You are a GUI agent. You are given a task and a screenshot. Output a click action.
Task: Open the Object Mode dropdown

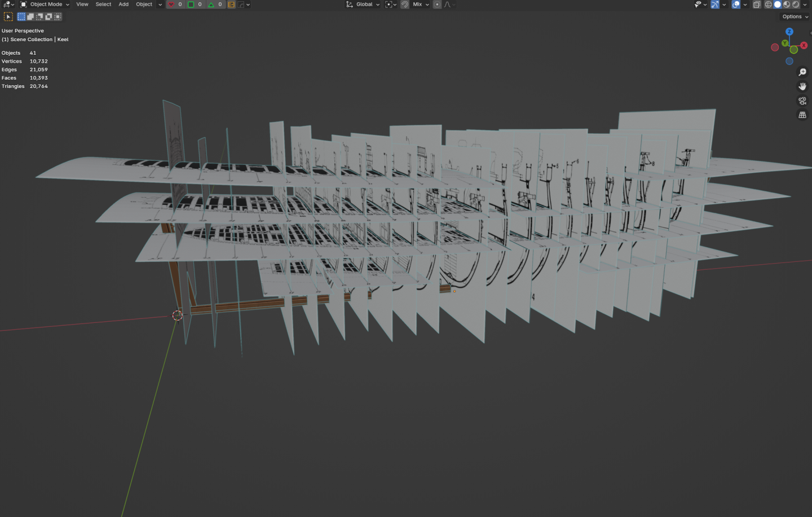coord(45,4)
